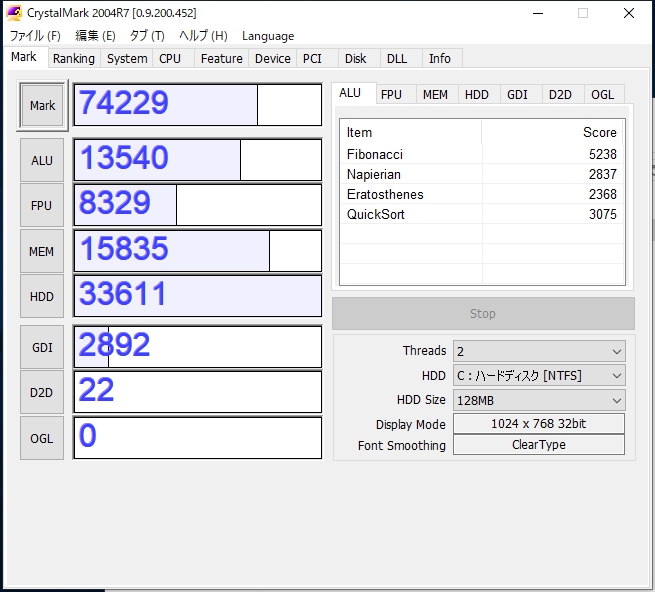Run the D2D benchmark button
Viewport: 655px width, 592px height.
[42, 392]
